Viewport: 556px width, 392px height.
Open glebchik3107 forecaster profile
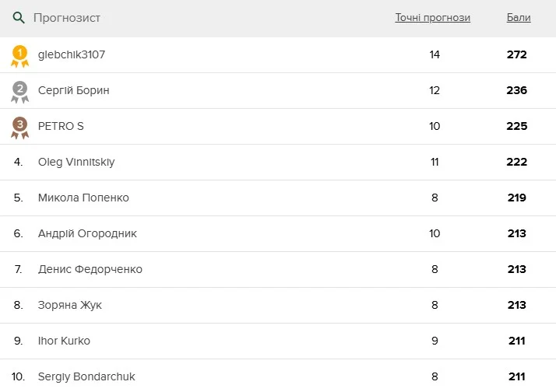coord(72,54)
